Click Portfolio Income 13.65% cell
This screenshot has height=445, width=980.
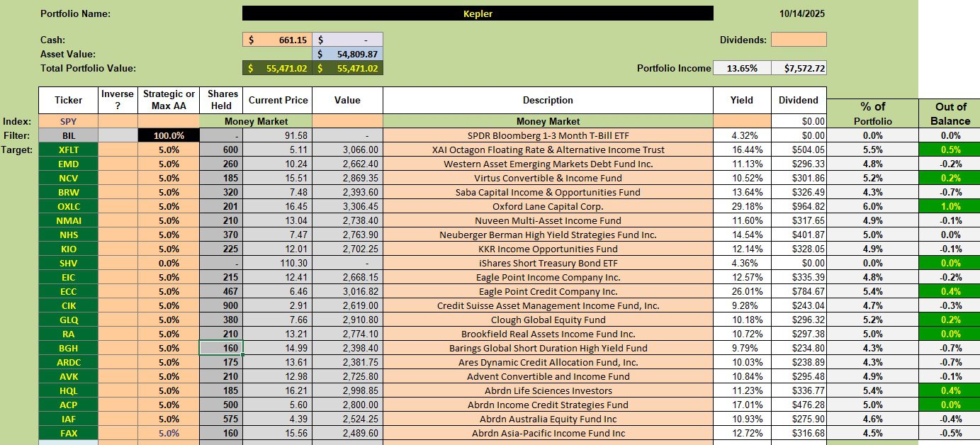[742, 68]
